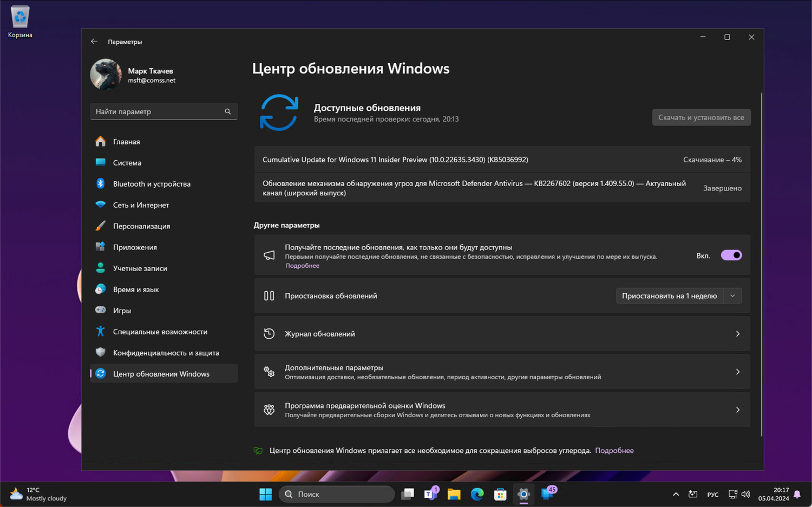
Task: Click the Insider Program hearts icon
Action: point(269,410)
